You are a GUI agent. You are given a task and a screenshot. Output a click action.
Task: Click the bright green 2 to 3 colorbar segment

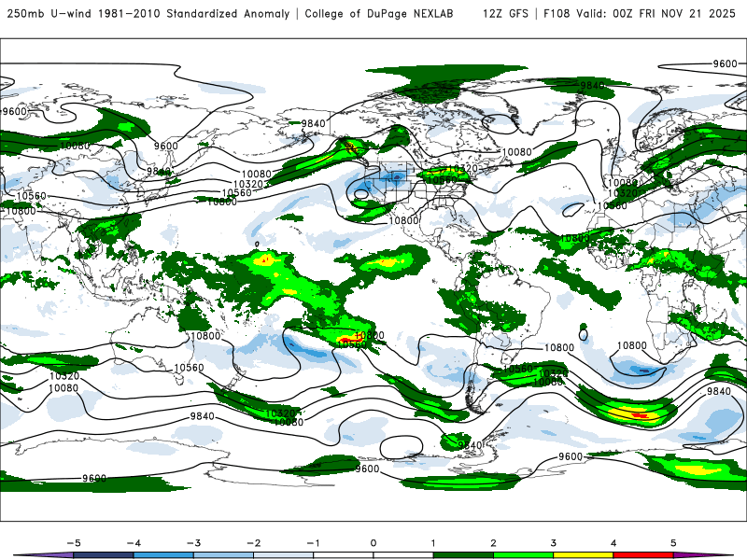[x=524, y=555]
